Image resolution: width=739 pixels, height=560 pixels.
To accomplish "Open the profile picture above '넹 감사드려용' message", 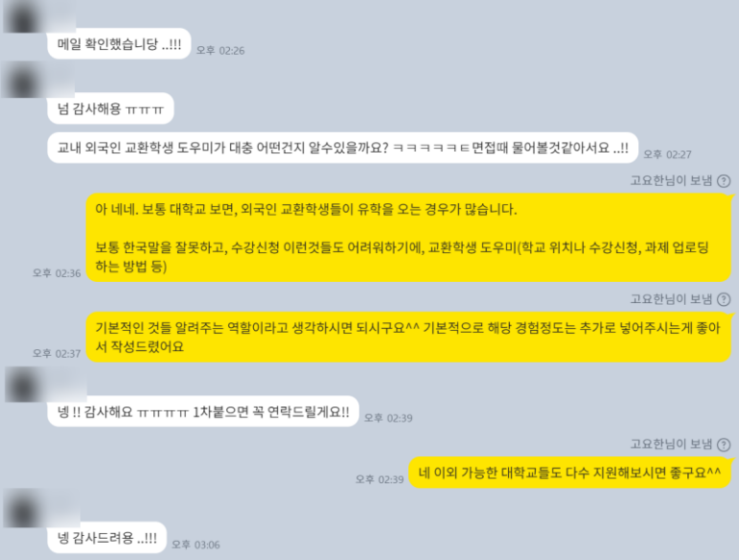I will [x=23, y=509].
